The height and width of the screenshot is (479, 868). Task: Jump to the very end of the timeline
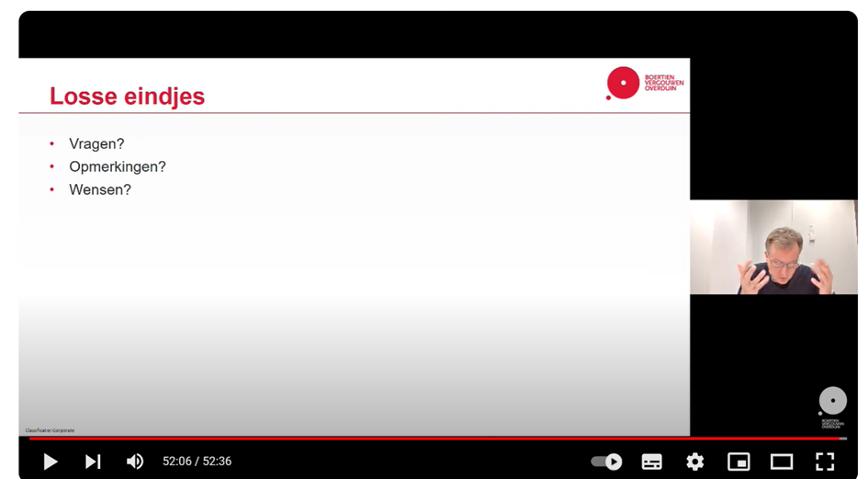click(845, 439)
